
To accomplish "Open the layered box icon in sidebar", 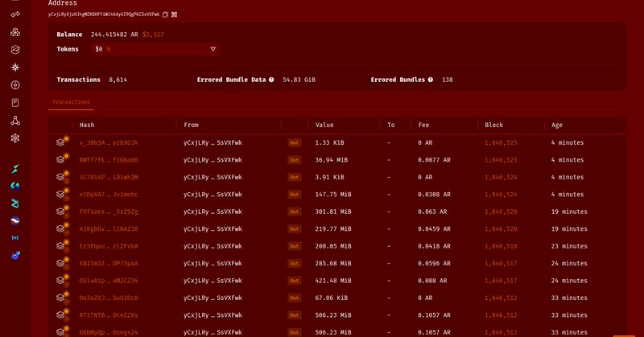I will [x=15, y=50].
